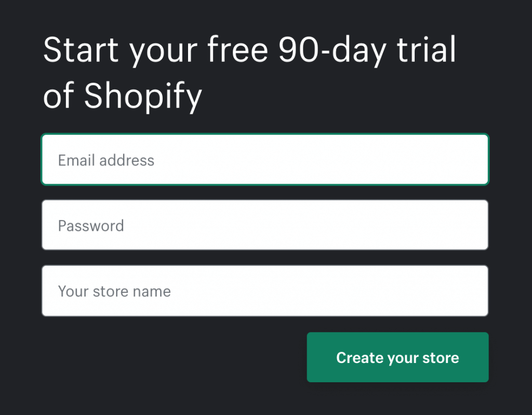Image resolution: width=532 pixels, height=415 pixels.
Task: Click the 'Password' placeholder text
Action: tap(91, 226)
